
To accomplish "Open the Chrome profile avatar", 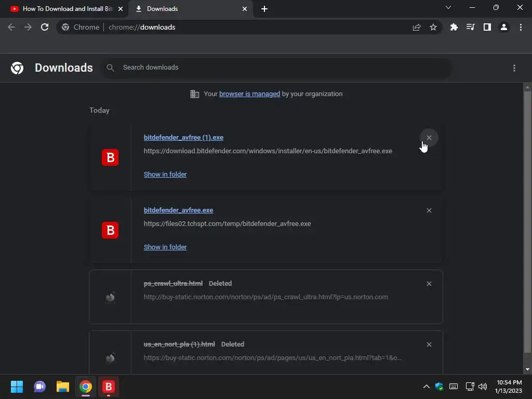I will 504,27.
